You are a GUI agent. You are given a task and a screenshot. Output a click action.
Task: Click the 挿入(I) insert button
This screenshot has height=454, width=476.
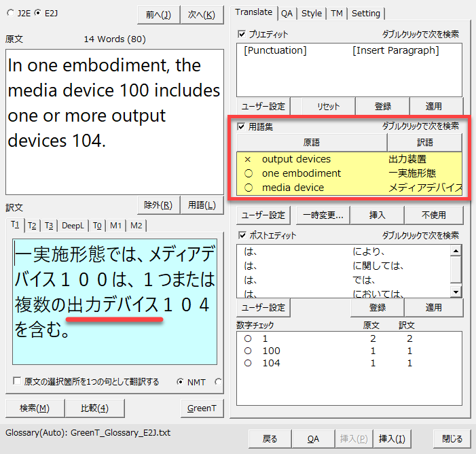[392, 438]
